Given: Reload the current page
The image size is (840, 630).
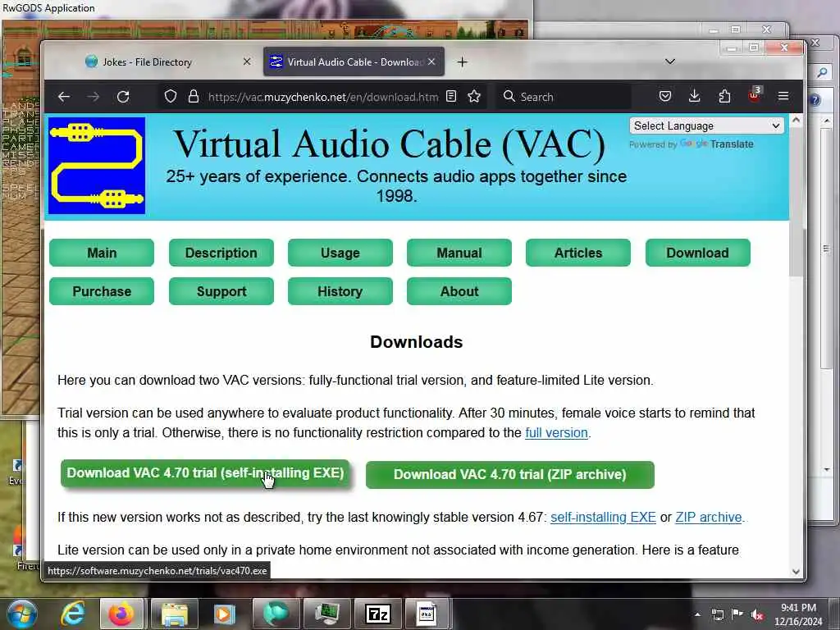Looking at the screenshot, I should (123, 97).
